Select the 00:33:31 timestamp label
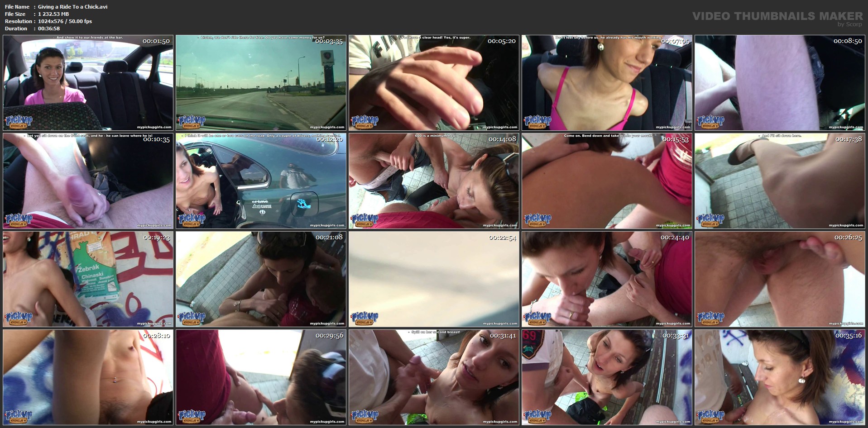The image size is (868, 428). [675, 336]
